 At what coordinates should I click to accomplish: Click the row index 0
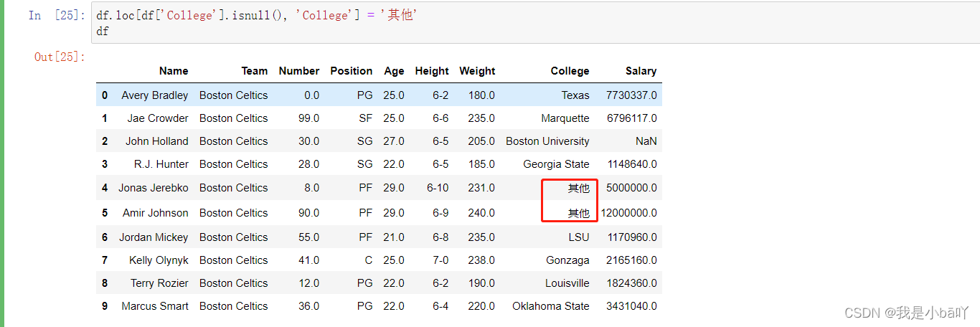(x=105, y=95)
